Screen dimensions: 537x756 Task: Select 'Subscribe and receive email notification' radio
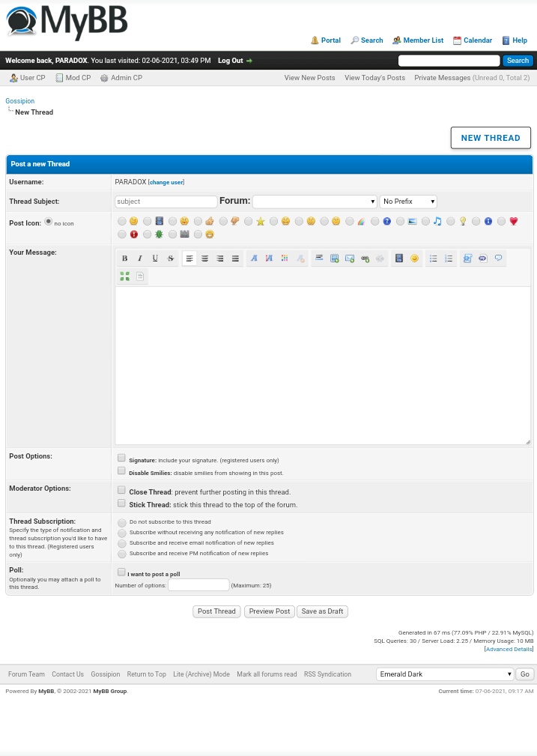pos(121,543)
